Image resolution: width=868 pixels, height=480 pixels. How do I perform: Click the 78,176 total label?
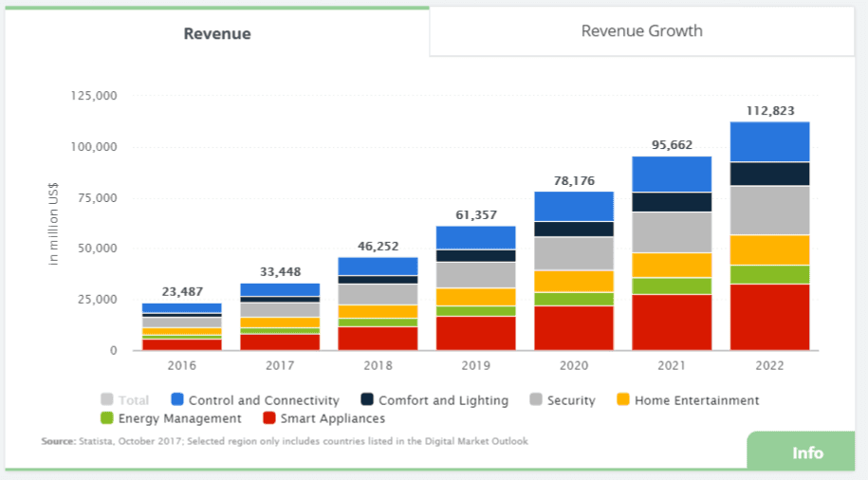(x=574, y=181)
